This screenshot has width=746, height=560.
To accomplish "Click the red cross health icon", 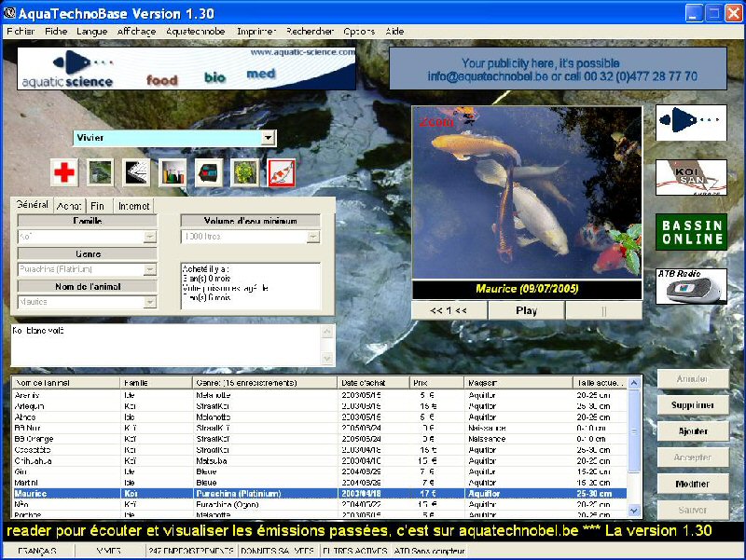I will [63, 172].
